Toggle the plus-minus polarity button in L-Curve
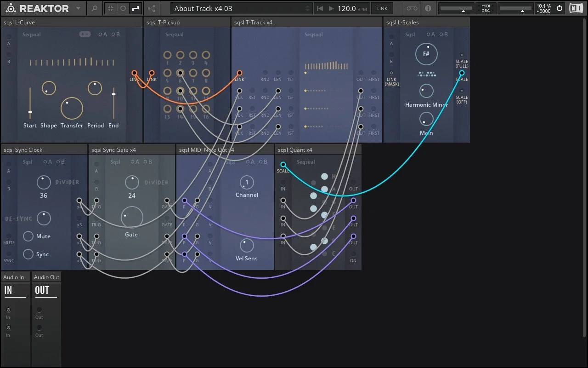Viewport: 588px width, 368px height. (85, 34)
